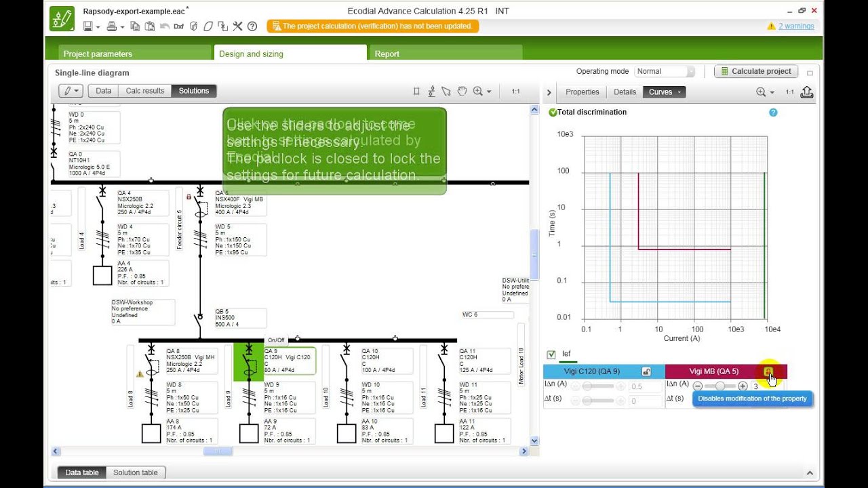868x488 pixels.
Task: Click the On/Off label on the busbar
Action: [276, 340]
